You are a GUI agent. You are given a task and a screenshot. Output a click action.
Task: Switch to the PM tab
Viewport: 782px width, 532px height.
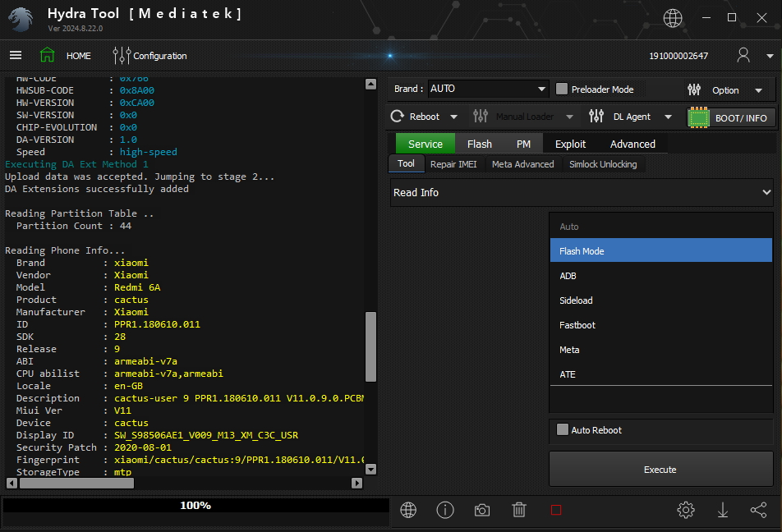(x=524, y=144)
